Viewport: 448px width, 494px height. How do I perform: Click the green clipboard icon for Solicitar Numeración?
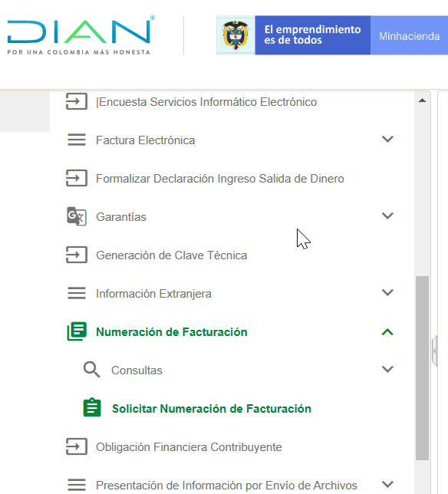coord(92,407)
